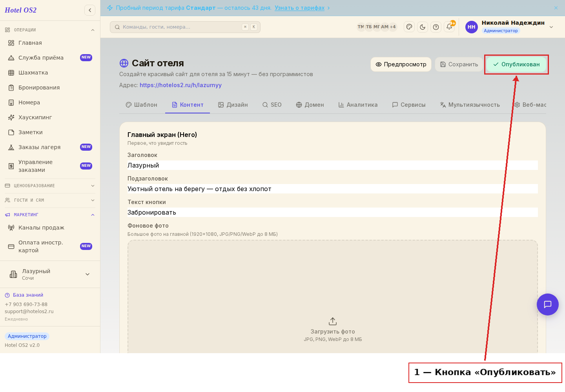
Task: Expand the ГОСТИ И CRM section
Action: tap(50, 200)
